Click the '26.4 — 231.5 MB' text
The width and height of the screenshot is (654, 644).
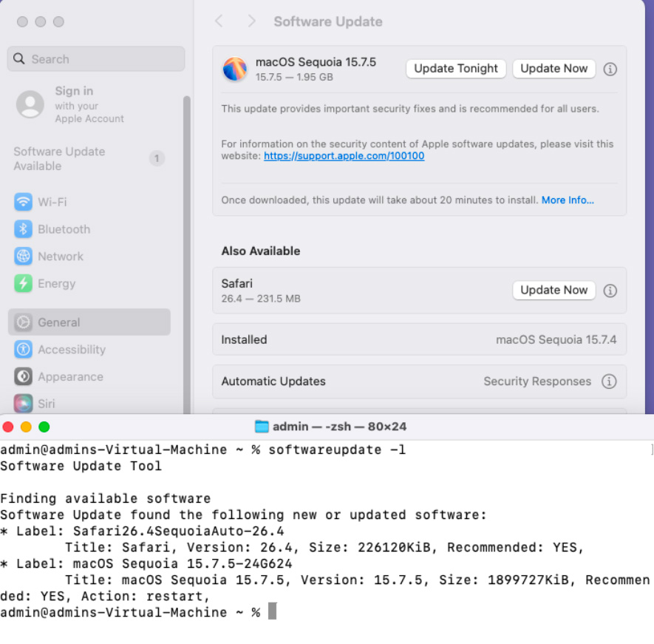click(261, 299)
